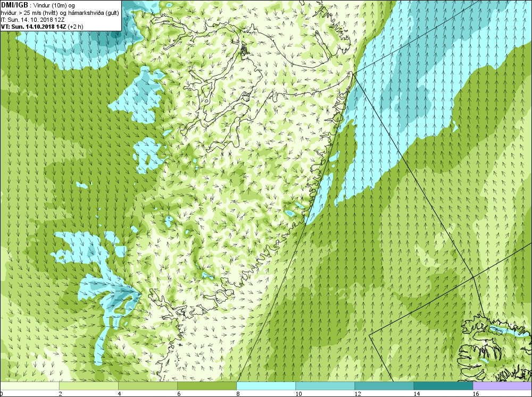Click the 10–12 m/s cyan legend swatch
This screenshot has height=397, width=532.
point(325,386)
